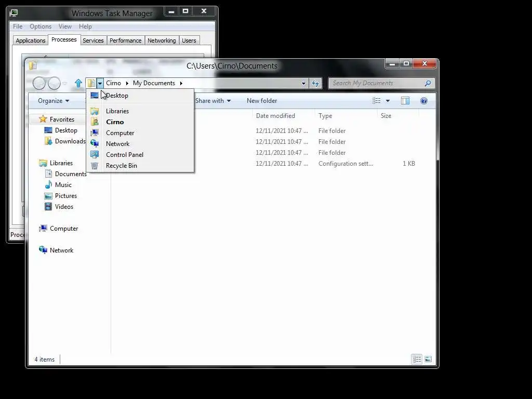This screenshot has height=399, width=532.
Task: Click the Up arrow navigation icon
Action: [78, 83]
